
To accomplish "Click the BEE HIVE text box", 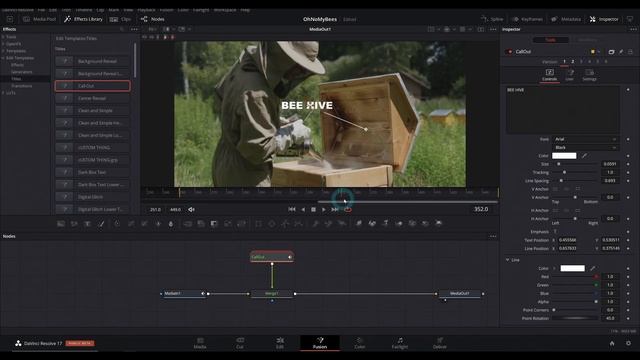I will 562,110.
